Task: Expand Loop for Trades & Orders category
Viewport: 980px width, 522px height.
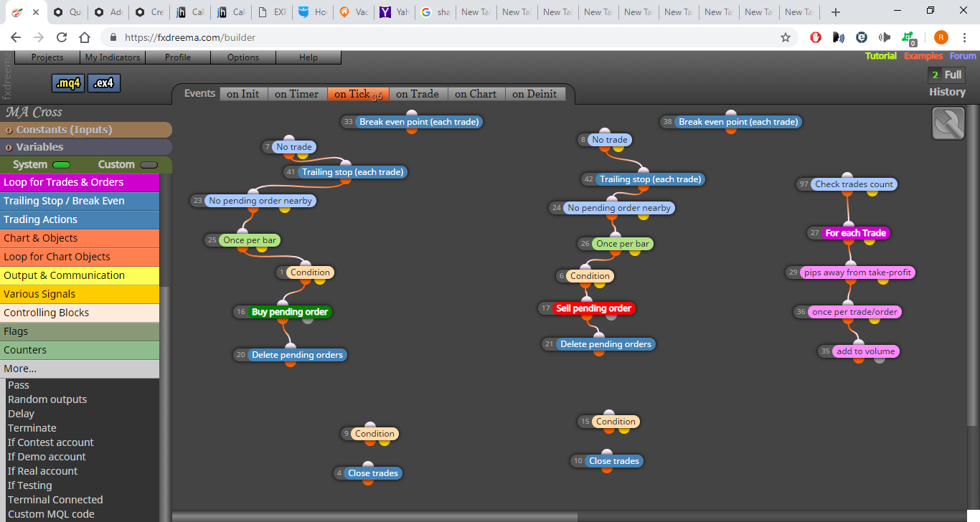Action: [x=80, y=182]
